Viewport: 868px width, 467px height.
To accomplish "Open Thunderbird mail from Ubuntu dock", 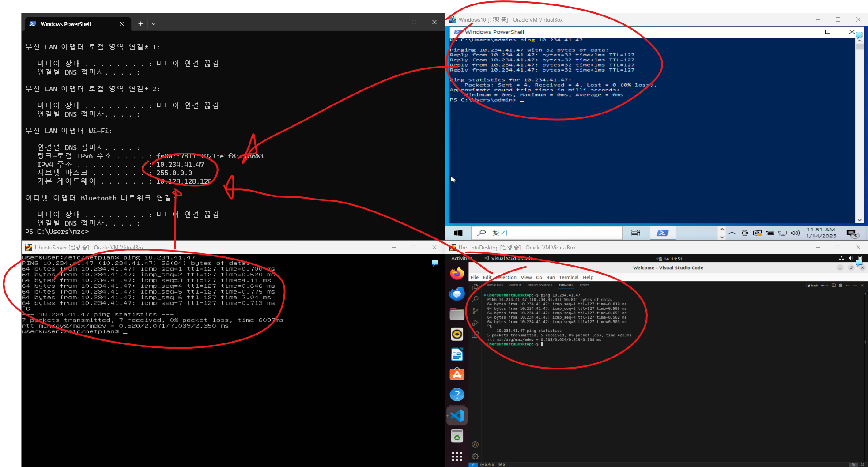I will tap(457, 294).
